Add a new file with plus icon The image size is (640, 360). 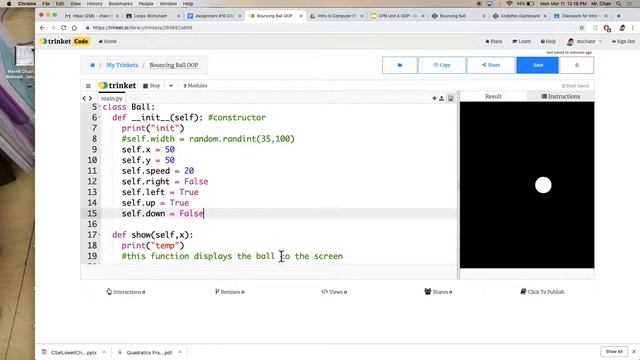point(434,98)
